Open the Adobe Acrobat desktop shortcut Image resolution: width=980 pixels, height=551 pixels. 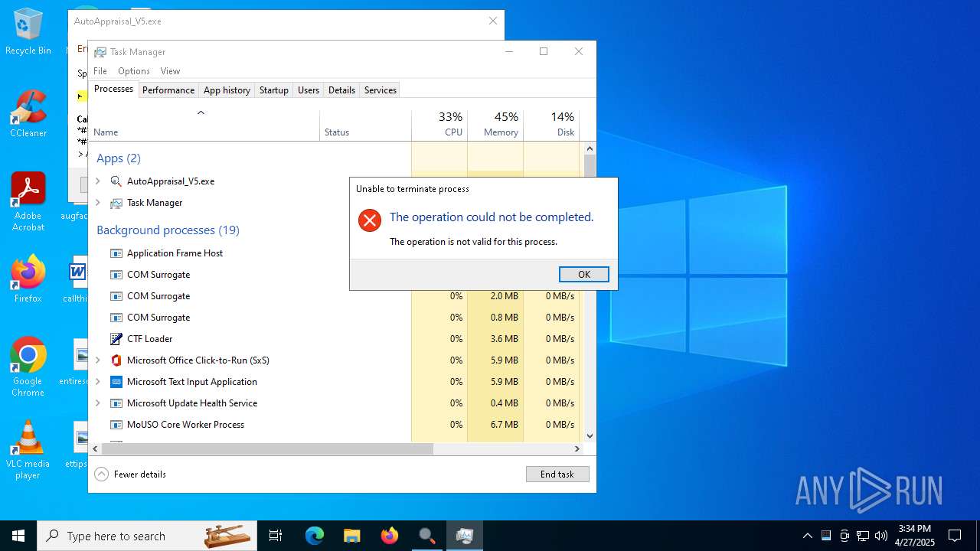coord(28,202)
